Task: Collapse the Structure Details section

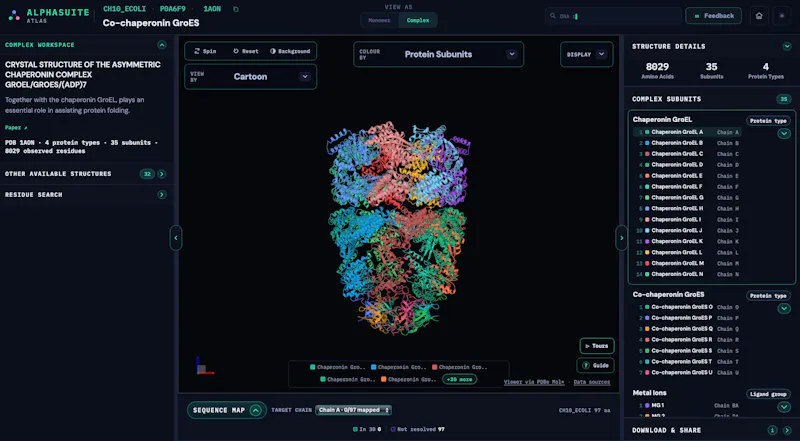Action: click(x=787, y=46)
